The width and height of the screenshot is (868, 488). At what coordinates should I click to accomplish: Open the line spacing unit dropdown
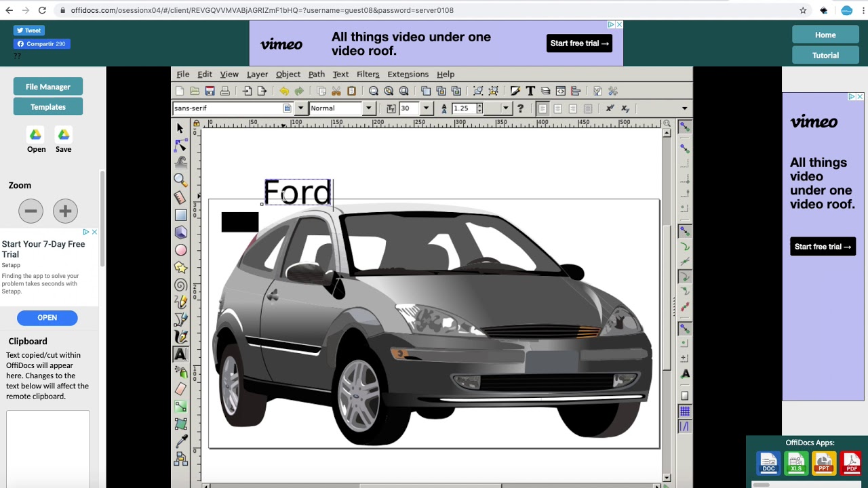coord(505,108)
